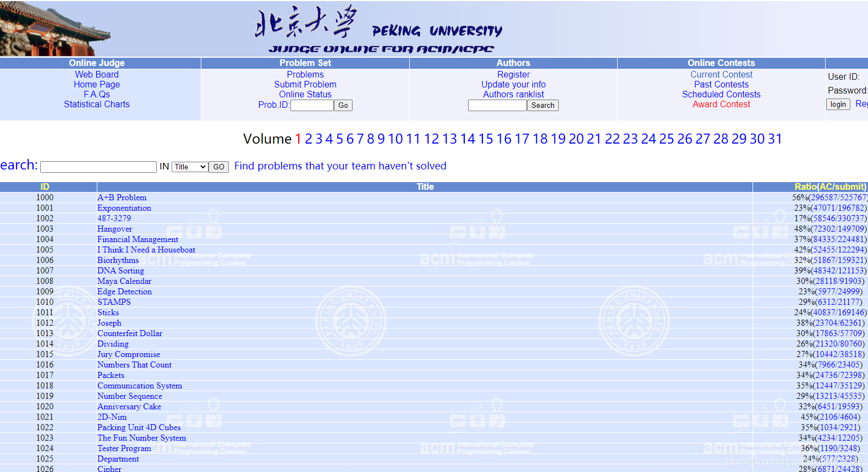Open problem Biorhythms
The image size is (868, 472).
tap(118, 260)
